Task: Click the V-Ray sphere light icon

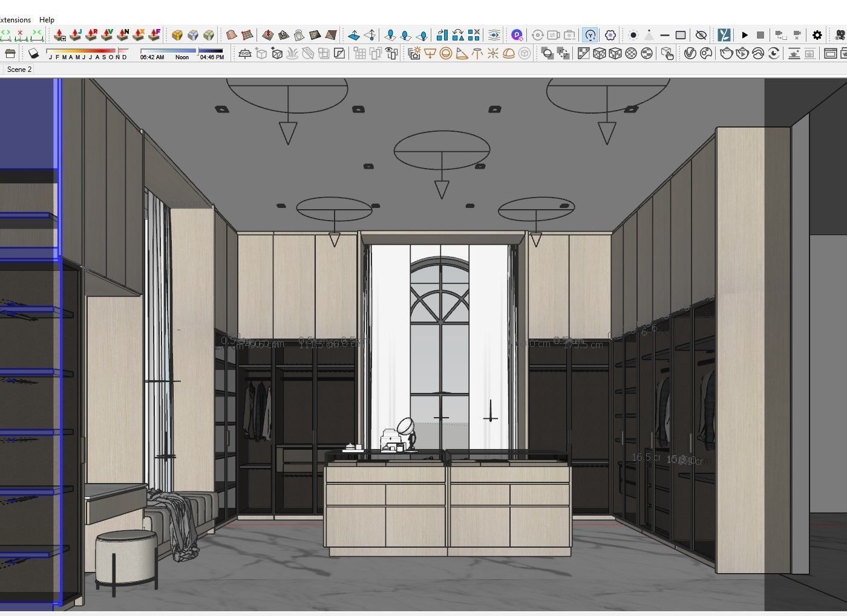Action: tap(446, 54)
